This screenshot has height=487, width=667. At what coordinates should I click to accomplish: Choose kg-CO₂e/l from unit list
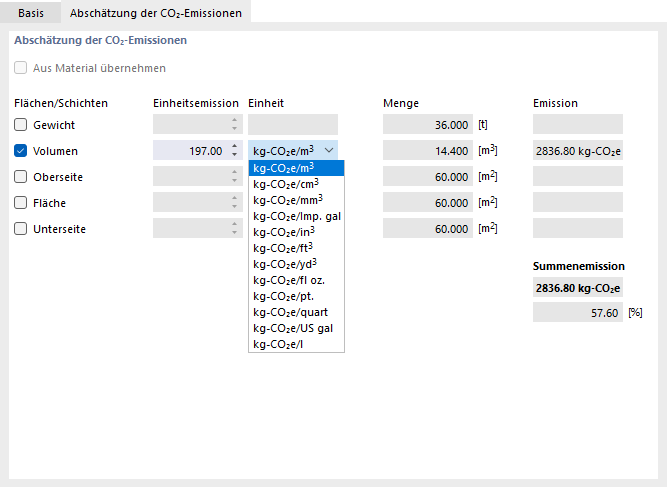(x=296, y=344)
